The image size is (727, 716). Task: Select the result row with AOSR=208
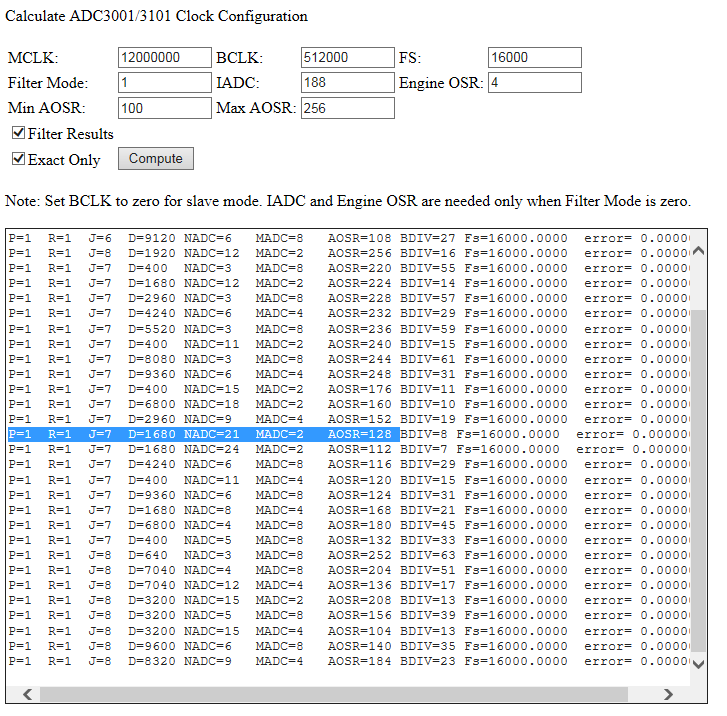point(349,600)
